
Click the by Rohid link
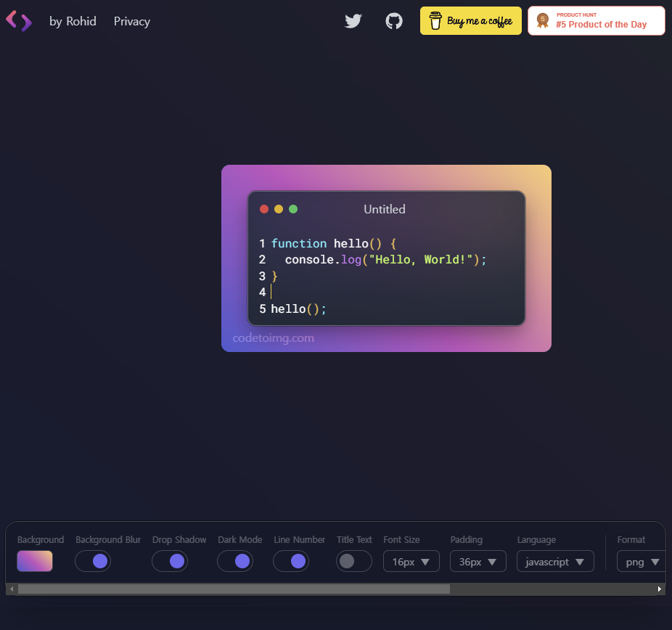(x=73, y=21)
